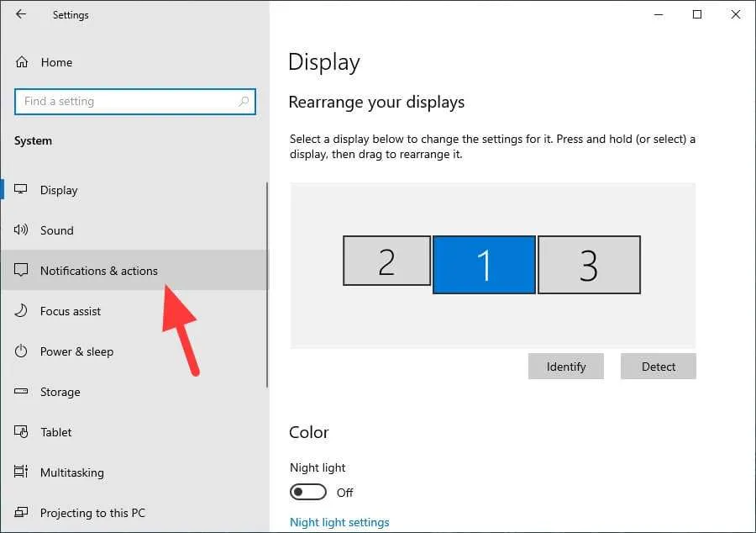Select Notifications & actions
Screen dimensions: 756x533
click(x=134, y=270)
